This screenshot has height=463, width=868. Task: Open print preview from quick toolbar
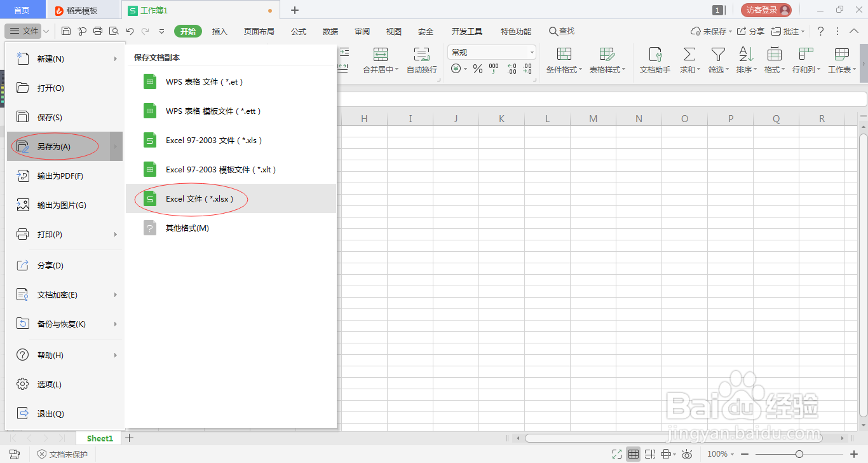click(x=114, y=31)
